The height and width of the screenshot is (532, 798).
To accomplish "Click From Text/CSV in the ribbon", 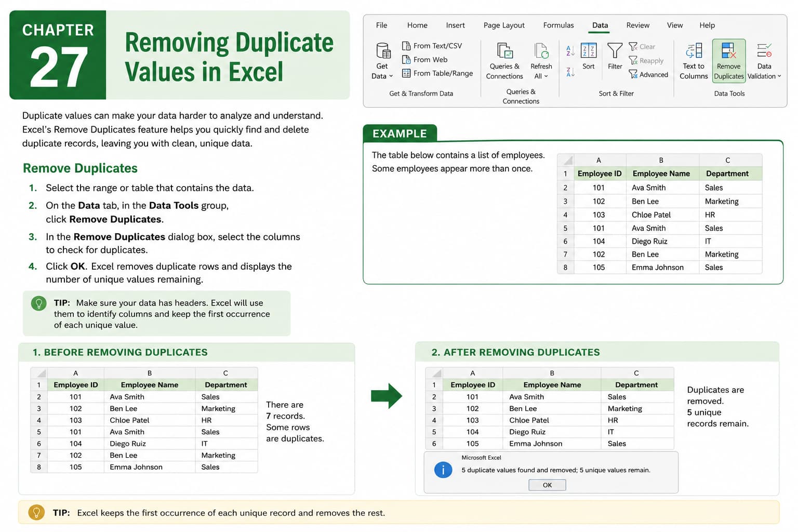I will click(432, 46).
